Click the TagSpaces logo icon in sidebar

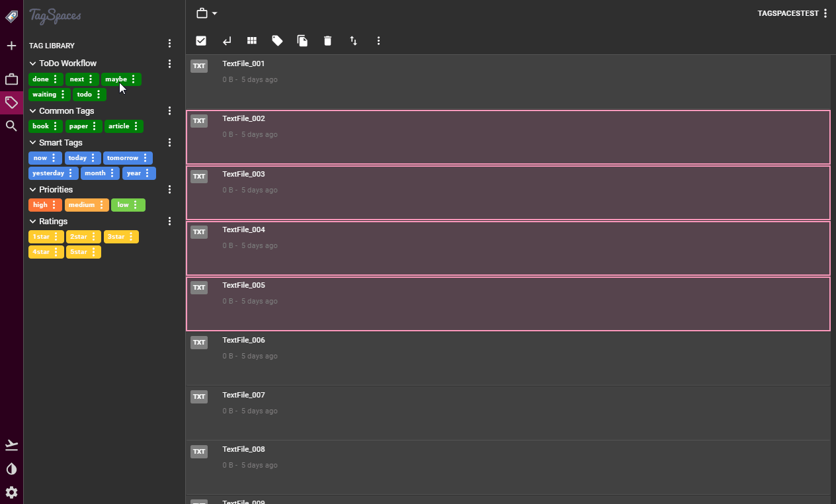[x=11, y=17]
